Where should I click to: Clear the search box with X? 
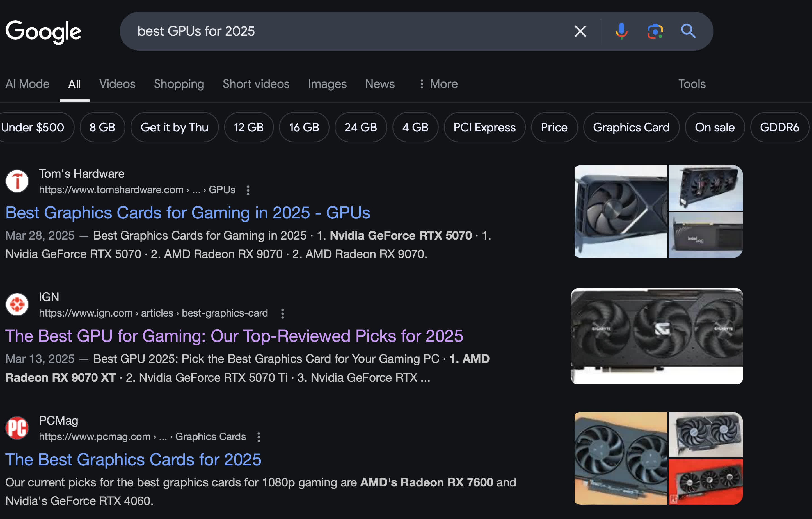[580, 31]
